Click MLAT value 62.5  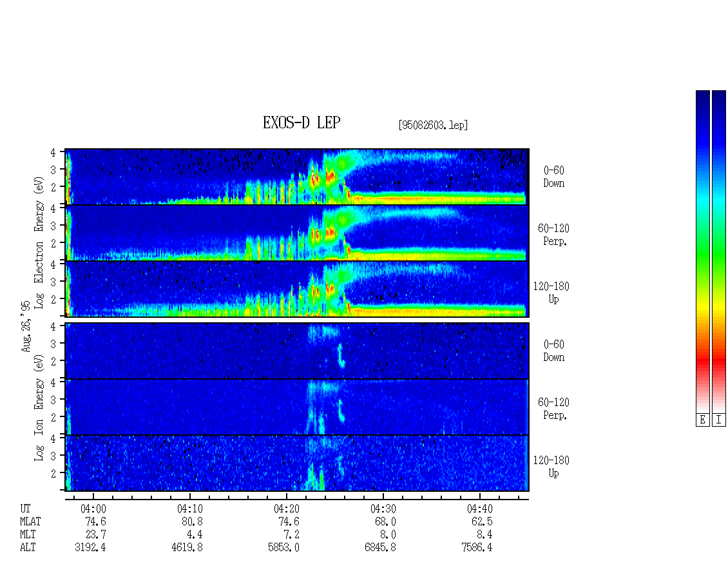482,521
